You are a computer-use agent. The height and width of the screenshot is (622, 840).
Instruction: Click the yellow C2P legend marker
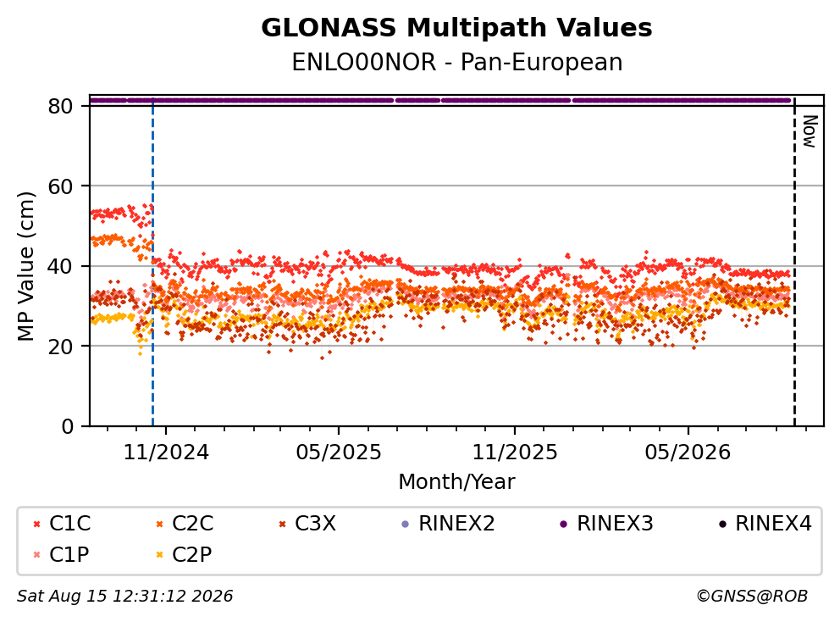tap(159, 555)
